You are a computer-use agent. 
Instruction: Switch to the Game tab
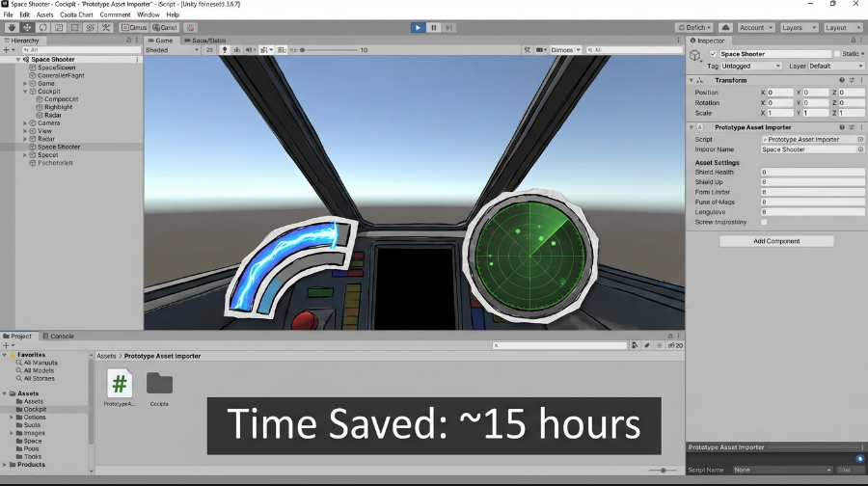(160, 40)
